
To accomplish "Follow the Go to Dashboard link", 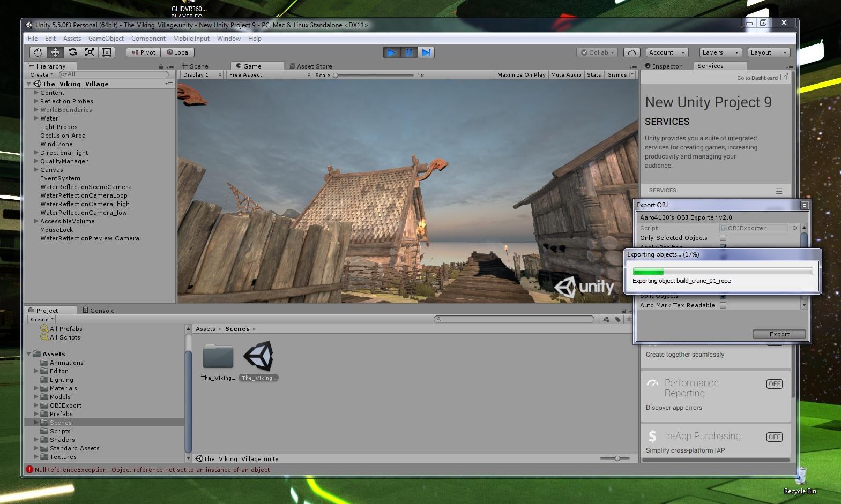I will pos(762,78).
